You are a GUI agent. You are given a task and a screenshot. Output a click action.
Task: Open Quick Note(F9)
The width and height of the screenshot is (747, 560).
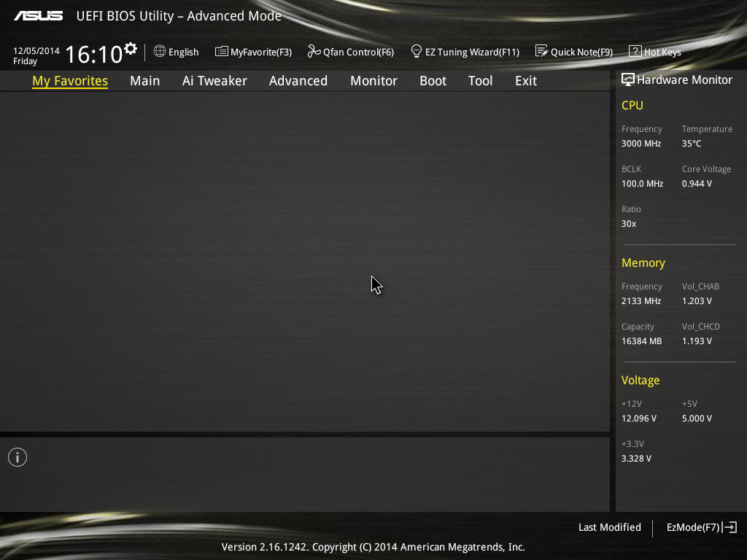click(x=574, y=52)
